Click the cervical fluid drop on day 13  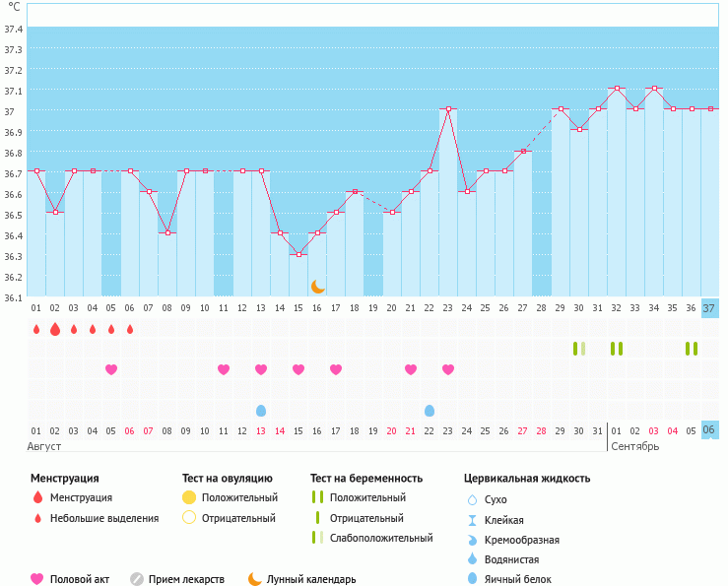click(x=261, y=411)
